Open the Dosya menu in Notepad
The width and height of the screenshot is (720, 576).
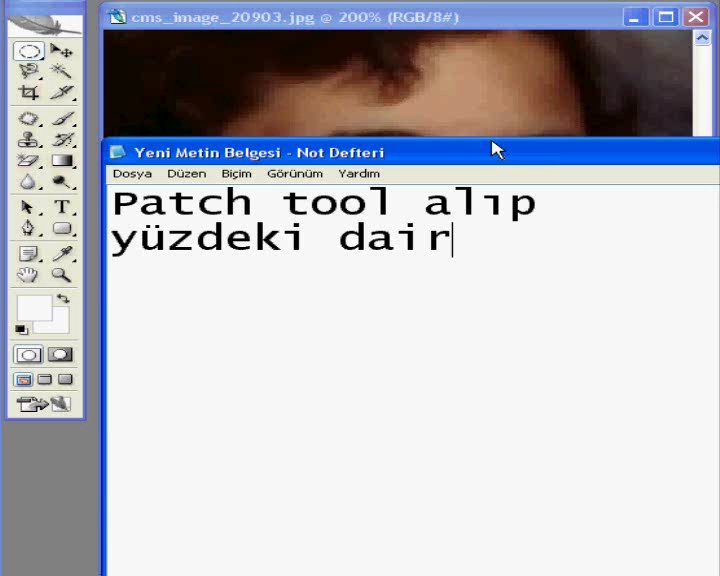click(x=132, y=174)
